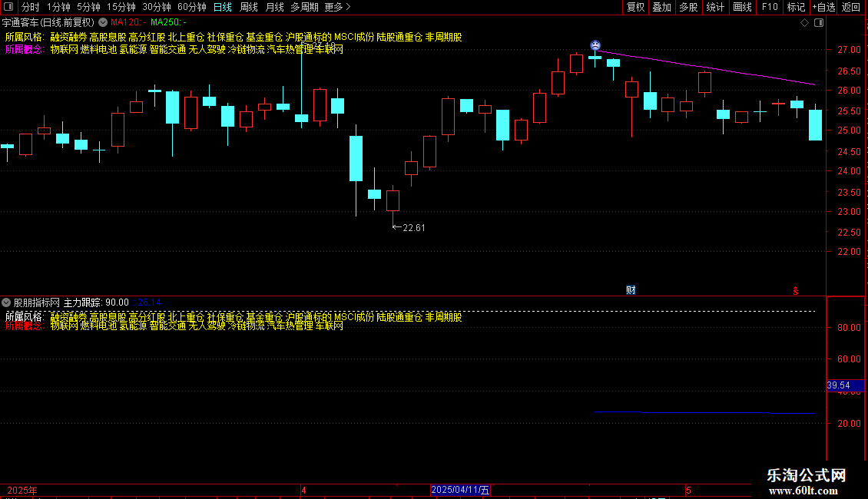The height and width of the screenshot is (499, 868).
Task: Click the 复权 button
Action: (635, 7)
